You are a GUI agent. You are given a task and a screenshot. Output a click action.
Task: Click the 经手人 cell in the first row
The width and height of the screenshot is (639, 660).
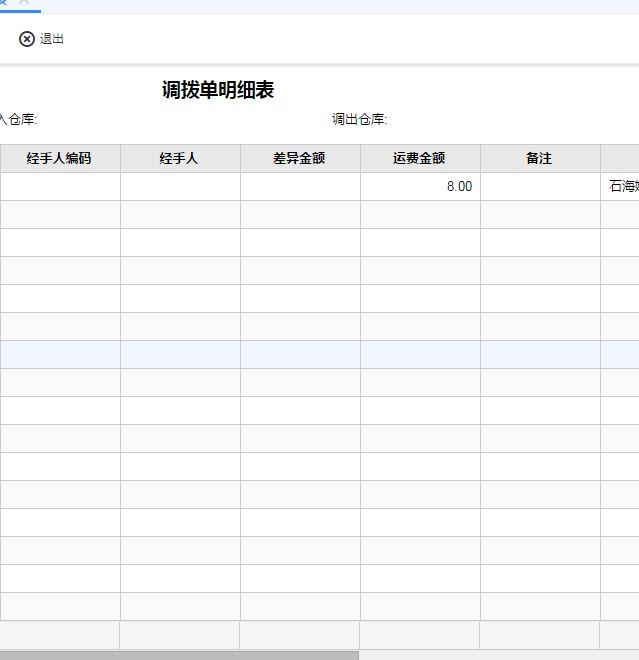click(x=180, y=186)
